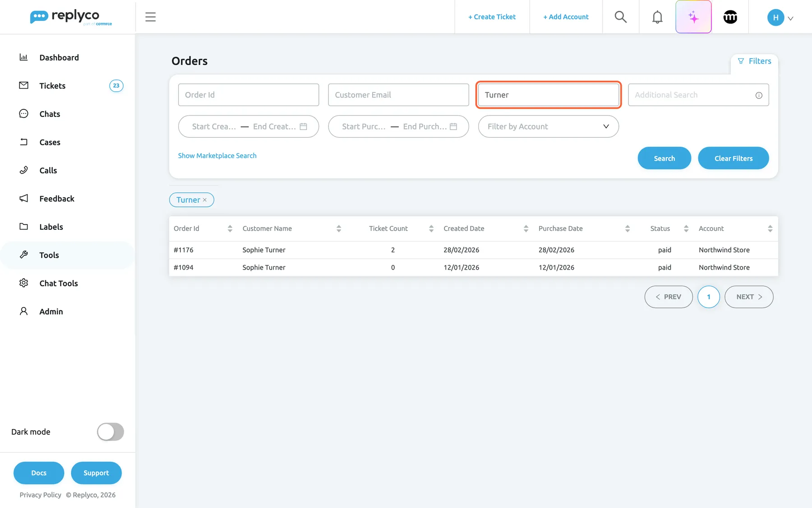Viewport: 812px width, 508px height.
Task: Open calendar icon for created date range
Action: [x=304, y=126]
